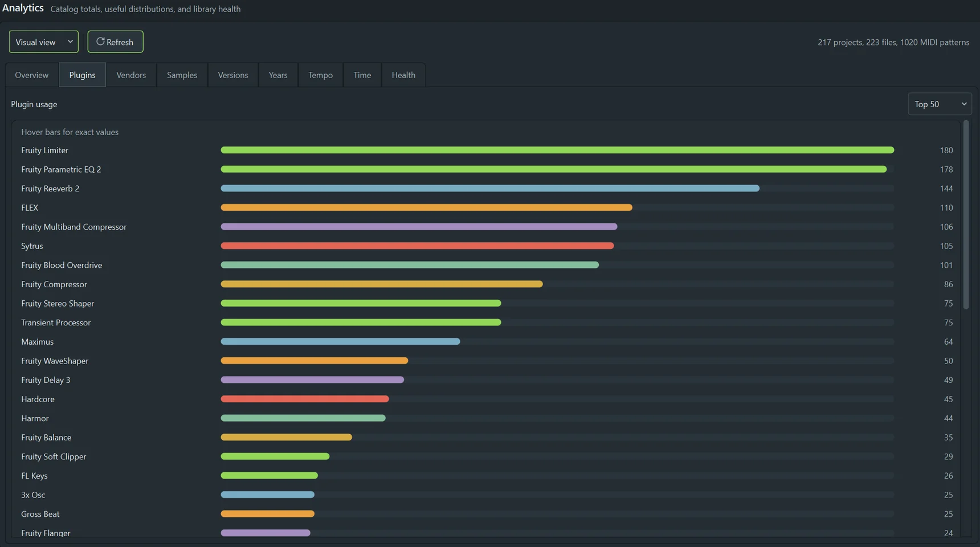
Task: Click the 3x Osc label
Action: click(x=33, y=495)
